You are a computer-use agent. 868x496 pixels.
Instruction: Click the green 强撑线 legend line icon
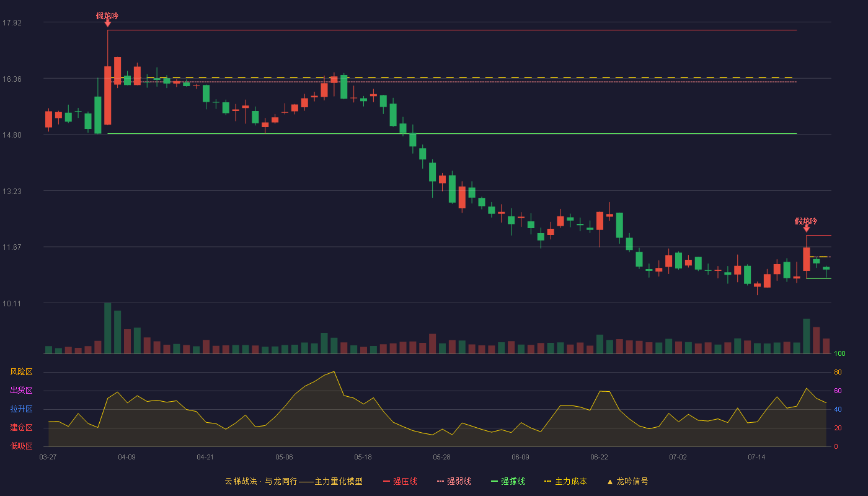pyautogui.click(x=494, y=481)
